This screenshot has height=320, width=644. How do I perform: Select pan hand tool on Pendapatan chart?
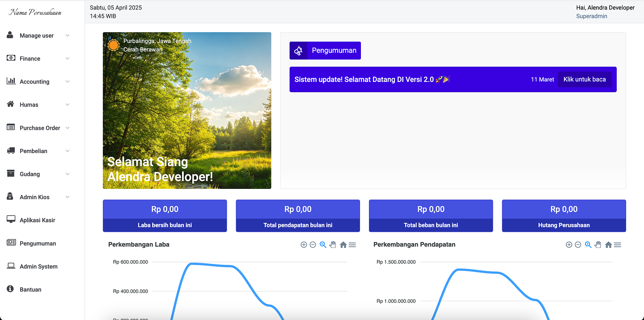pyautogui.click(x=598, y=245)
